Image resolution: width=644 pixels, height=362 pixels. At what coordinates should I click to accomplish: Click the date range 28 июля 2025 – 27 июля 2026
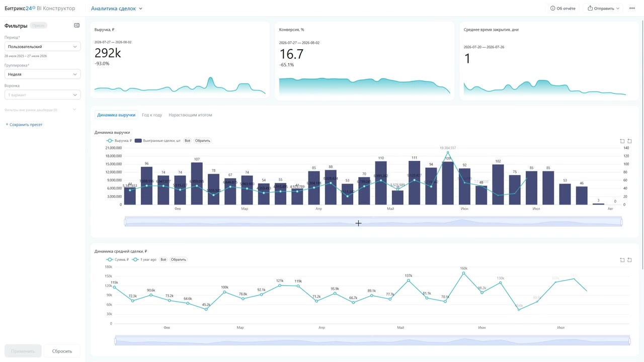(x=26, y=56)
